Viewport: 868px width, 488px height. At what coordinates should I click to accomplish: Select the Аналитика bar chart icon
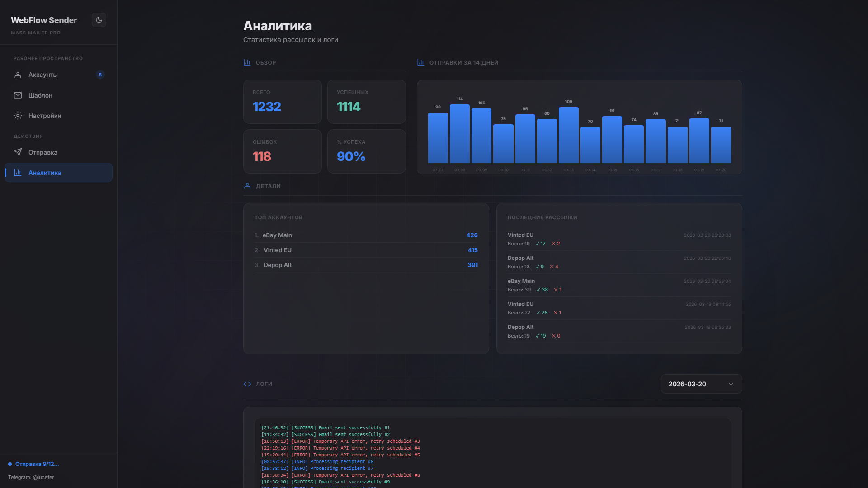point(18,173)
